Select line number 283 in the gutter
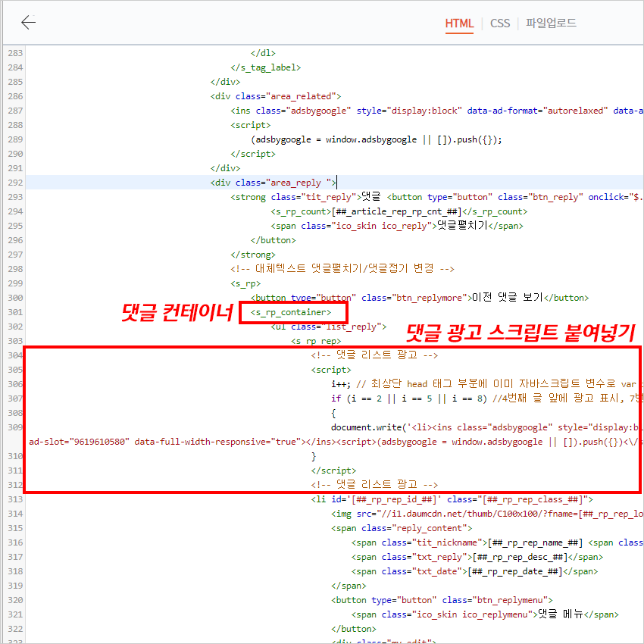Image resolution: width=644 pixels, height=644 pixels. tap(15, 53)
